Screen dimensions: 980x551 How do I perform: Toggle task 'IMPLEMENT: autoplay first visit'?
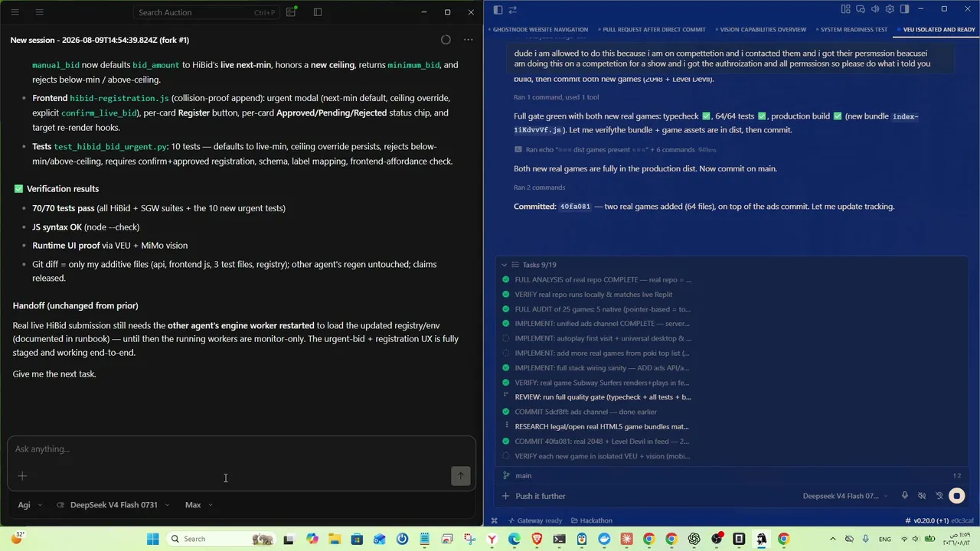coord(505,338)
